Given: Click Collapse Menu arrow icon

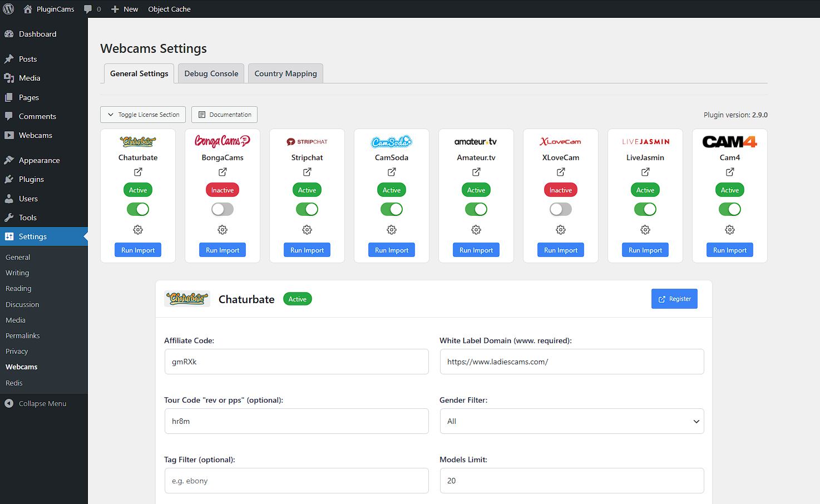Looking at the screenshot, I should pos(9,403).
